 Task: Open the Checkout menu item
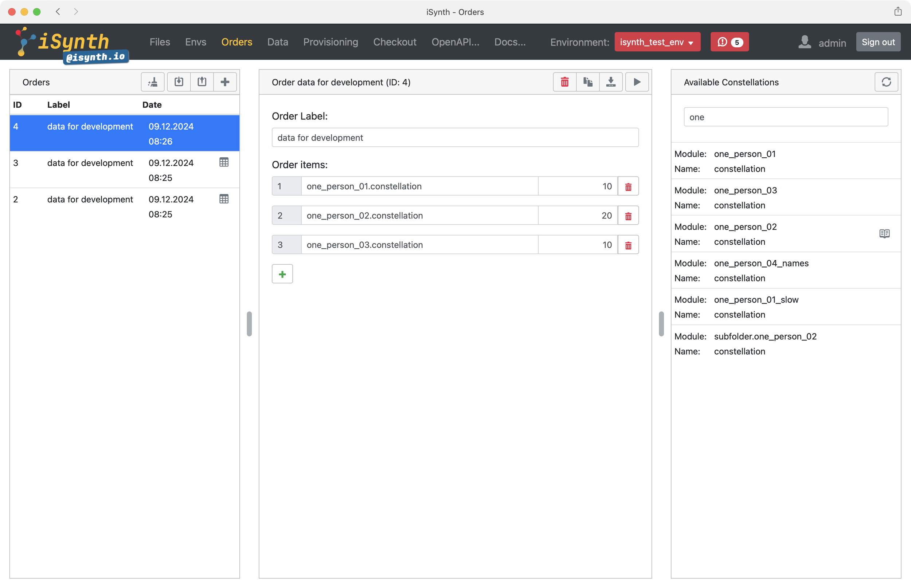394,42
